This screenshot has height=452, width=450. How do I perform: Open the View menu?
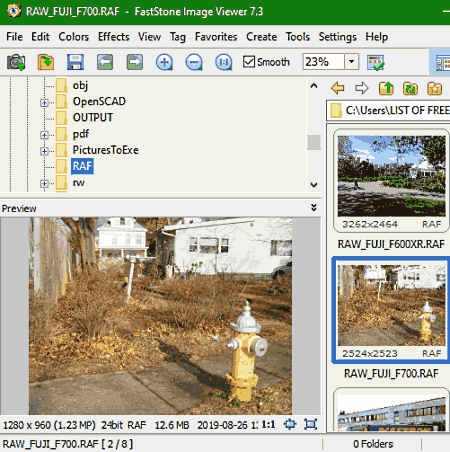coord(150,37)
